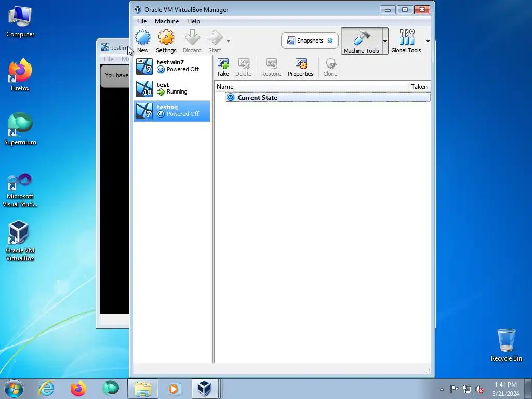
Task: Select the running test virtual machine
Action: click(172, 88)
